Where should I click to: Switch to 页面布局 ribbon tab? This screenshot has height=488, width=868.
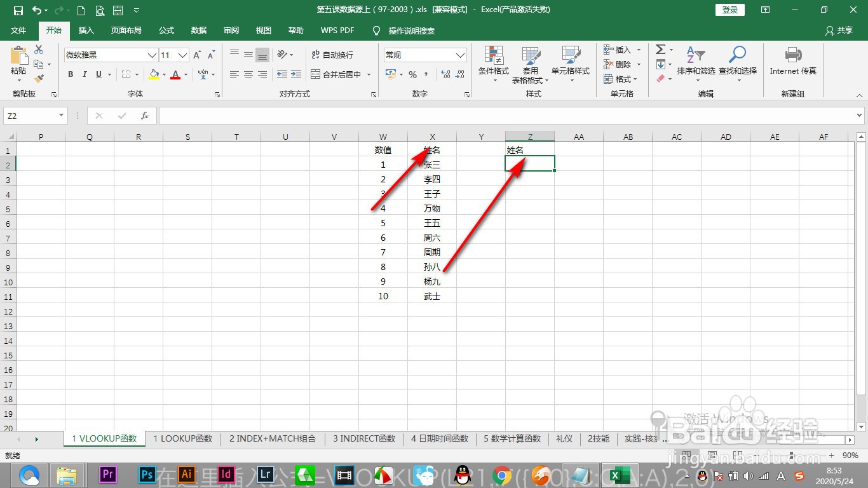[126, 30]
